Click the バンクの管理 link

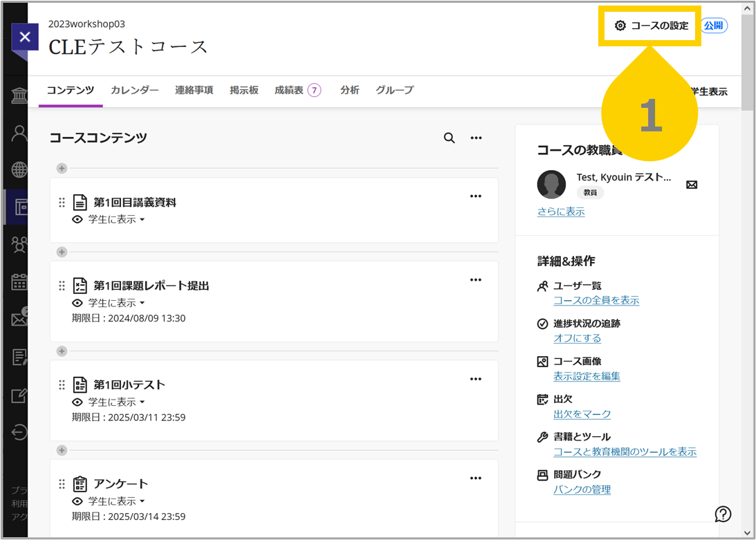click(x=582, y=490)
